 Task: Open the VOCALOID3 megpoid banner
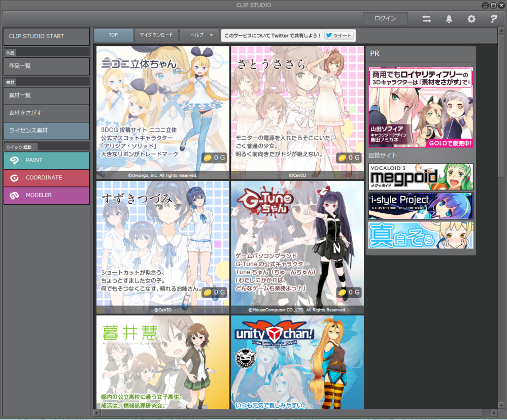click(x=421, y=177)
